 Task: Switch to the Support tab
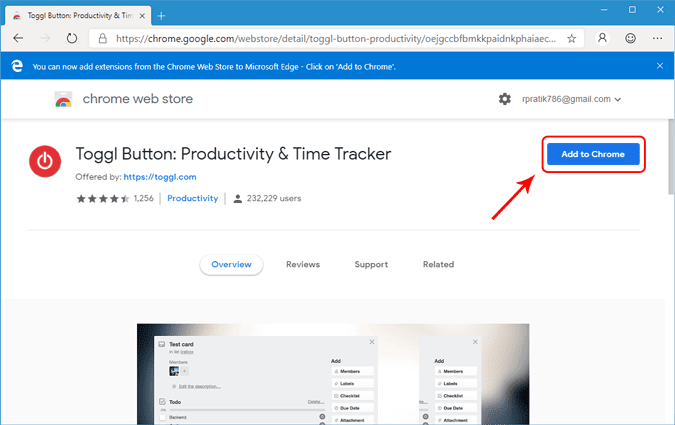coord(371,264)
